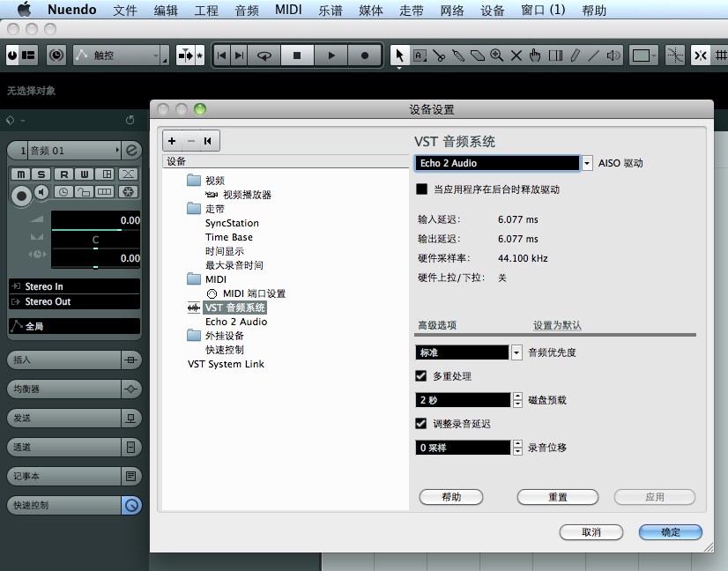Screen dimensions: 728x571
Task: Click the reset device list button
Action: tap(208, 141)
